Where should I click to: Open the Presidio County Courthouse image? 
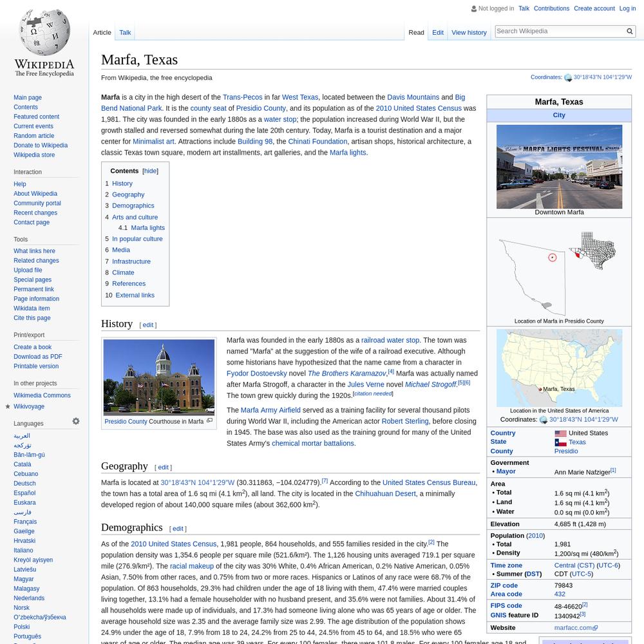[159, 377]
